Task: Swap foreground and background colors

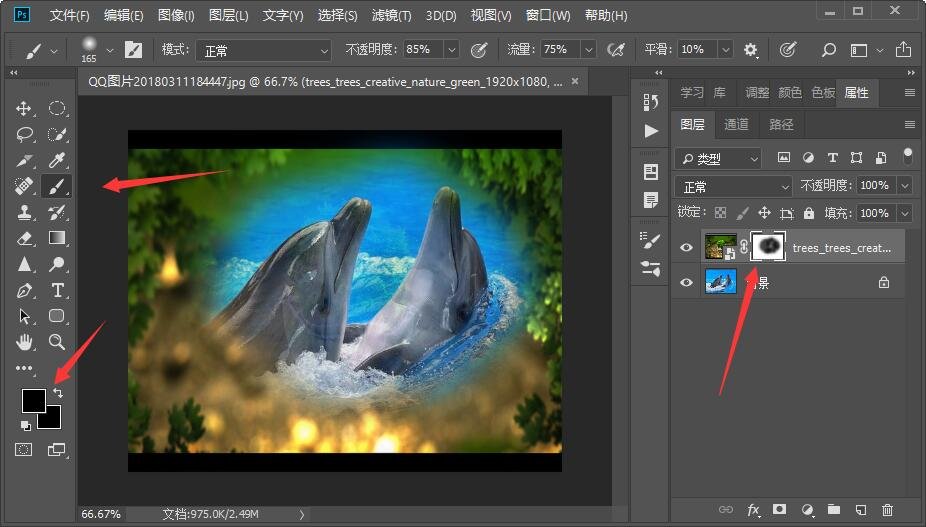Action: pyautogui.click(x=58, y=392)
